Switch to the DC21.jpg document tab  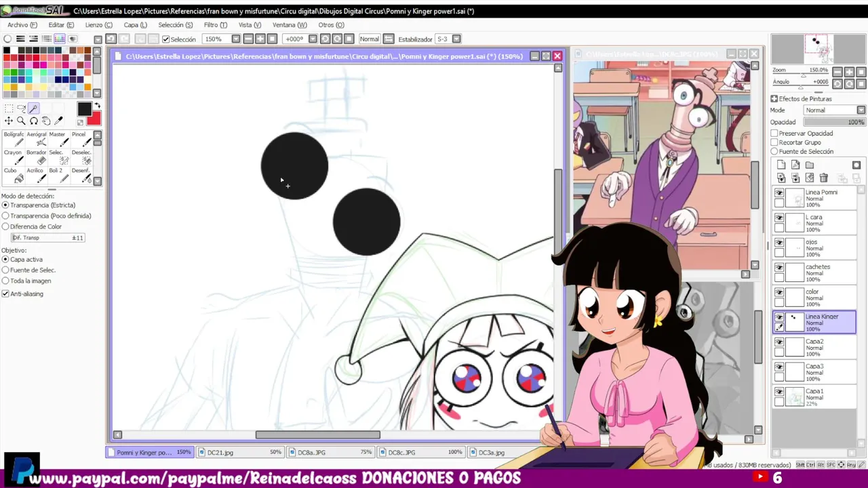pyautogui.click(x=241, y=452)
